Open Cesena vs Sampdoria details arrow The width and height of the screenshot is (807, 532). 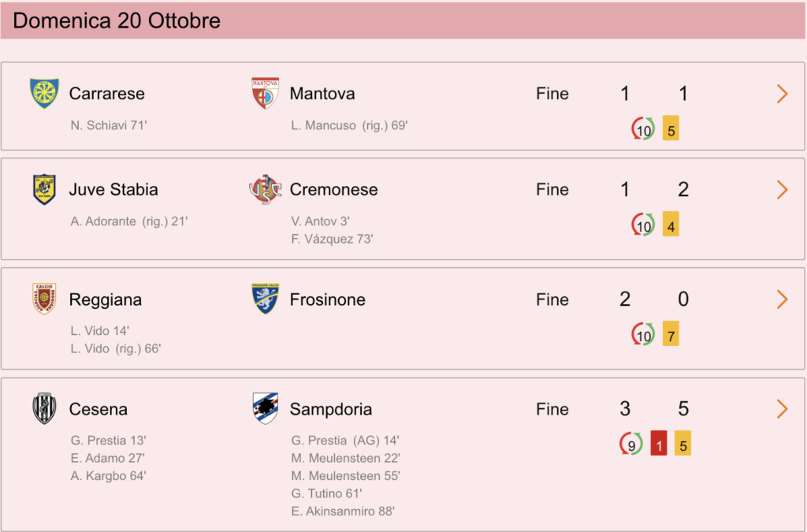pos(783,409)
